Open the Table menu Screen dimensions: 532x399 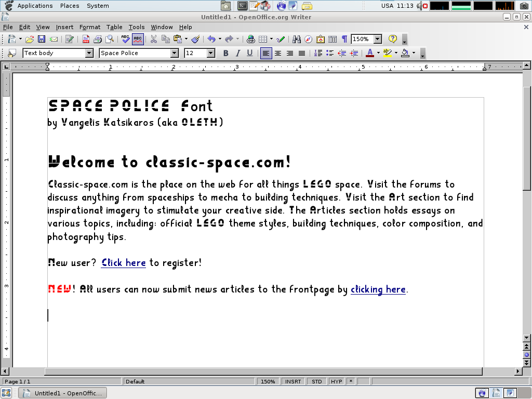pos(114,27)
